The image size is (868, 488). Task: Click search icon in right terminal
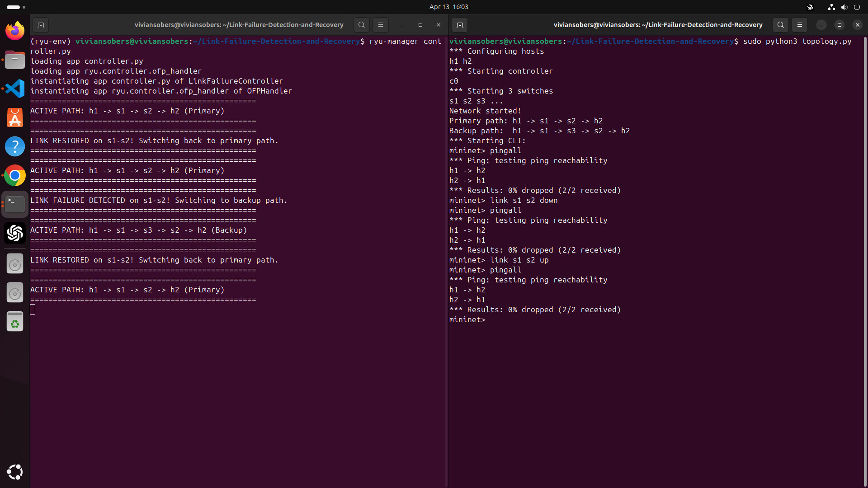[781, 25]
